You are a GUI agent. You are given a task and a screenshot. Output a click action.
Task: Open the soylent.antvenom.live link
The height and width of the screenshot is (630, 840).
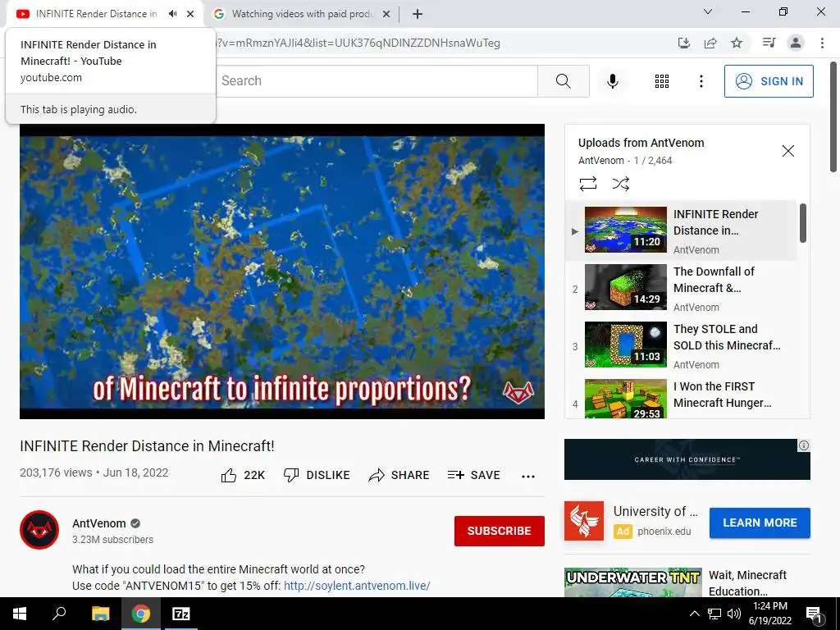click(357, 586)
